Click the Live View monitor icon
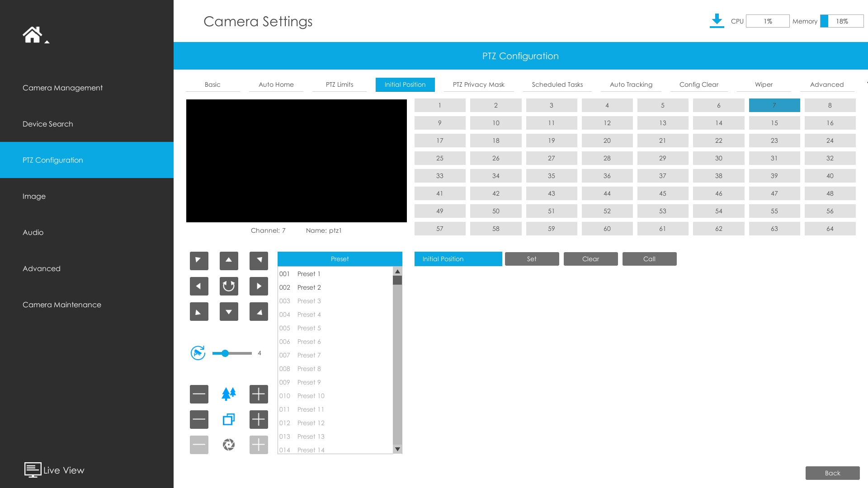The height and width of the screenshot is (488, 868). [x=33, y=470]
